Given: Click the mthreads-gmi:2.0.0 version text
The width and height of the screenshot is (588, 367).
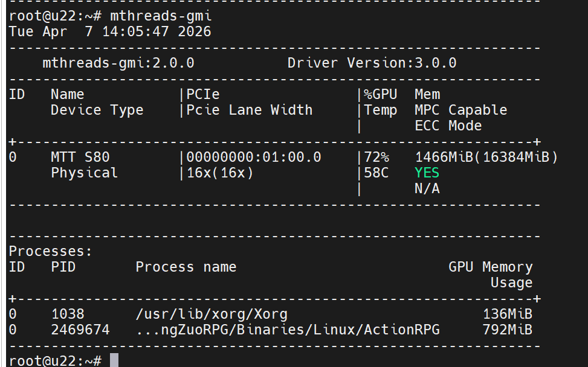Looking at the screenshot, I should 118,63.
